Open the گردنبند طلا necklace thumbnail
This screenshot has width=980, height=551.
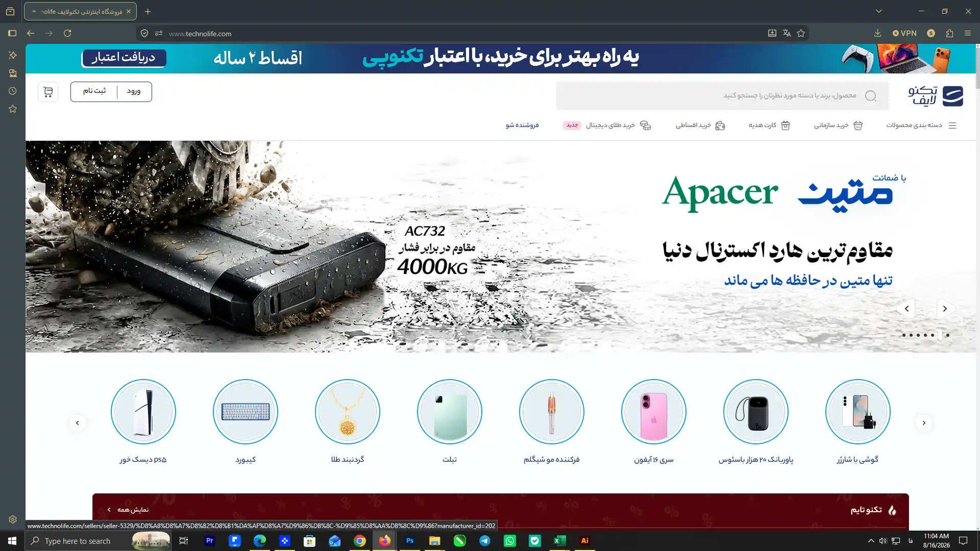(348, 412)
